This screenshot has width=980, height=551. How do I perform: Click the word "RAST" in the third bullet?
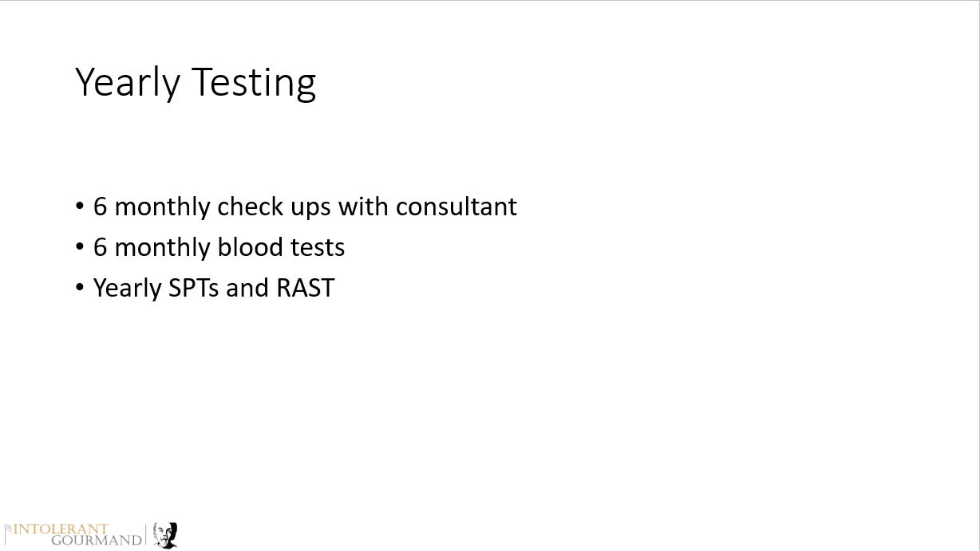(x=305, y=287)
